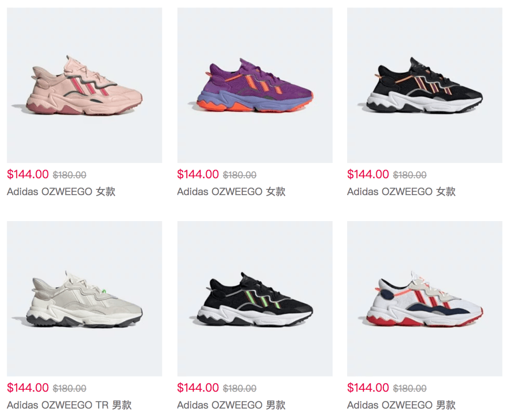
Task: Click the title under the white and red shoe
Action: click(401, 405)
